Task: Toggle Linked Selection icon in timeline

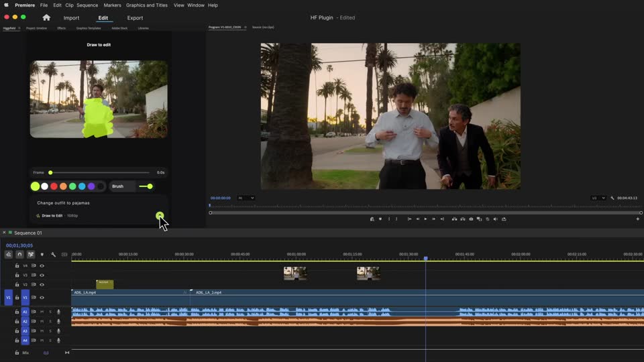Action: pos(31,255)
